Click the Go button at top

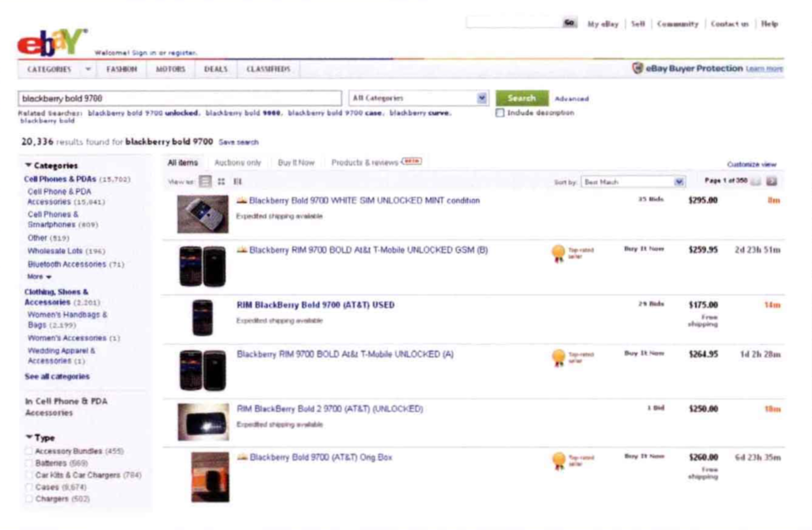point(569,23)
